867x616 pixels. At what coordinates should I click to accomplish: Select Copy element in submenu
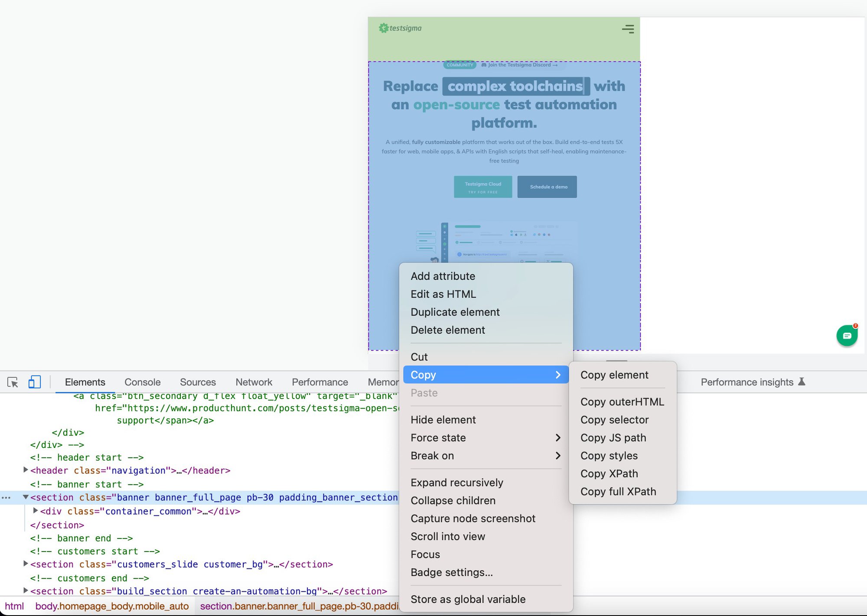623,375
